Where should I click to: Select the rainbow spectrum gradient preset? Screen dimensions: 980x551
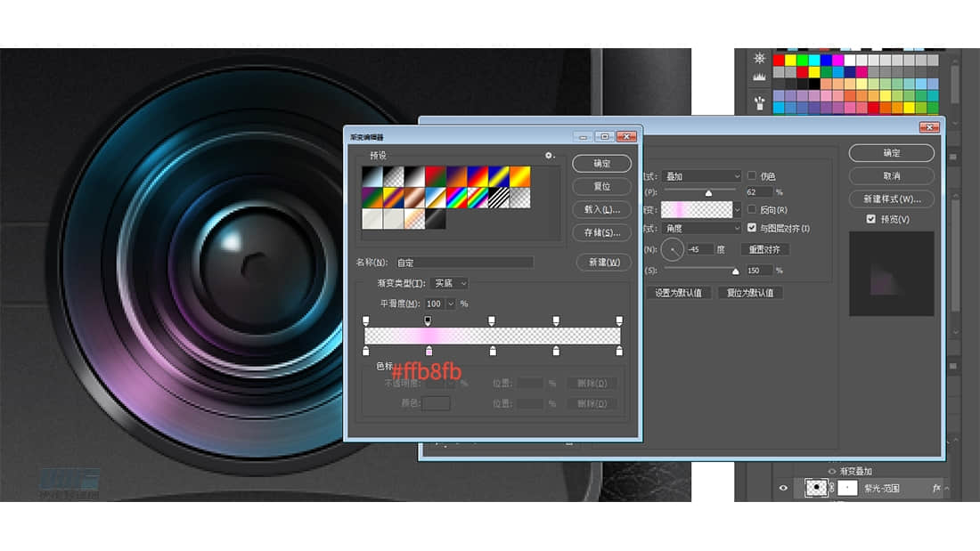[457, 198]
